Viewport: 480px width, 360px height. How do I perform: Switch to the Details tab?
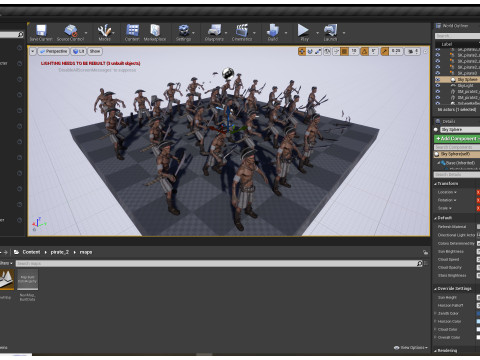(449, 121)
